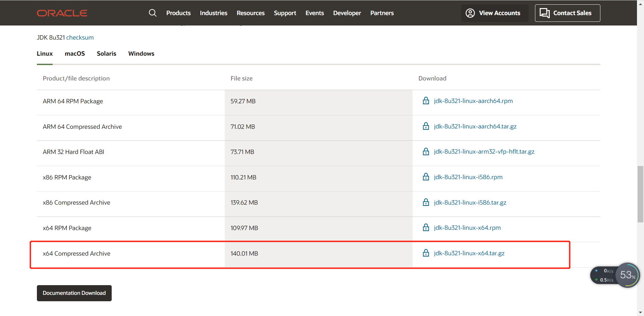Expand the Resources navigation dropdown
The height and width of the screenshot is (316, 644).
(250, 13)
